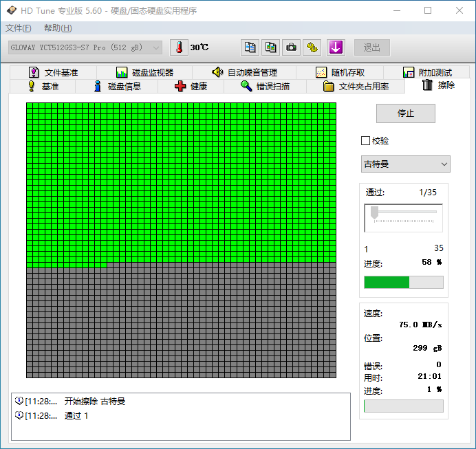Click the green erase block map
The width and height of the screenshot is (476, 449).
(181, 240)
